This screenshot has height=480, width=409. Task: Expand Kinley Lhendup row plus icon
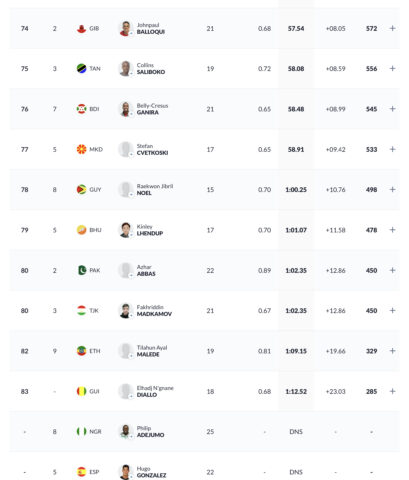pyautogui.click(x=392, y=230)
